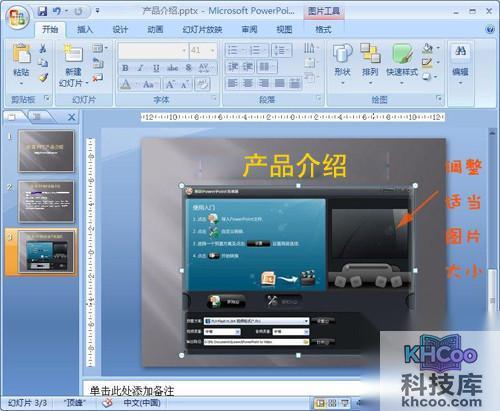This screenshot has width=500, height=411.
Task: Select slide 2 thumbnail
Action: (46, 202)
